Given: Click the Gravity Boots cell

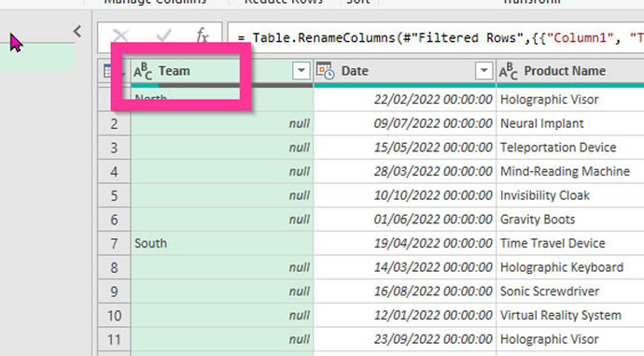Looking at the screenshot, I should click(570, 220).
